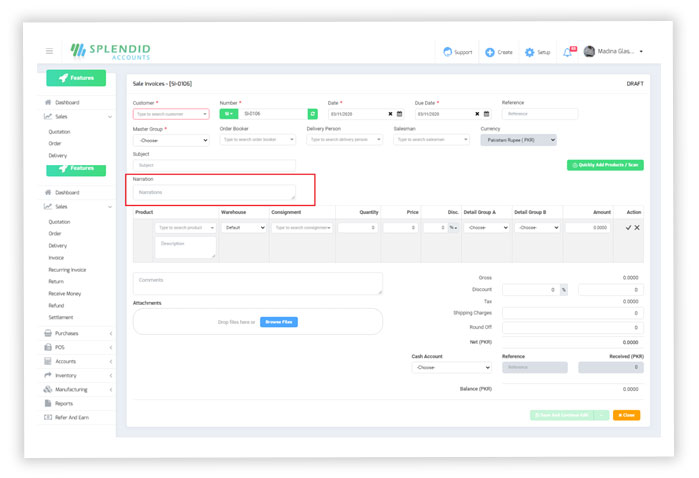
Task: Toggle the total Discount percent button
Action: (564, 290)
